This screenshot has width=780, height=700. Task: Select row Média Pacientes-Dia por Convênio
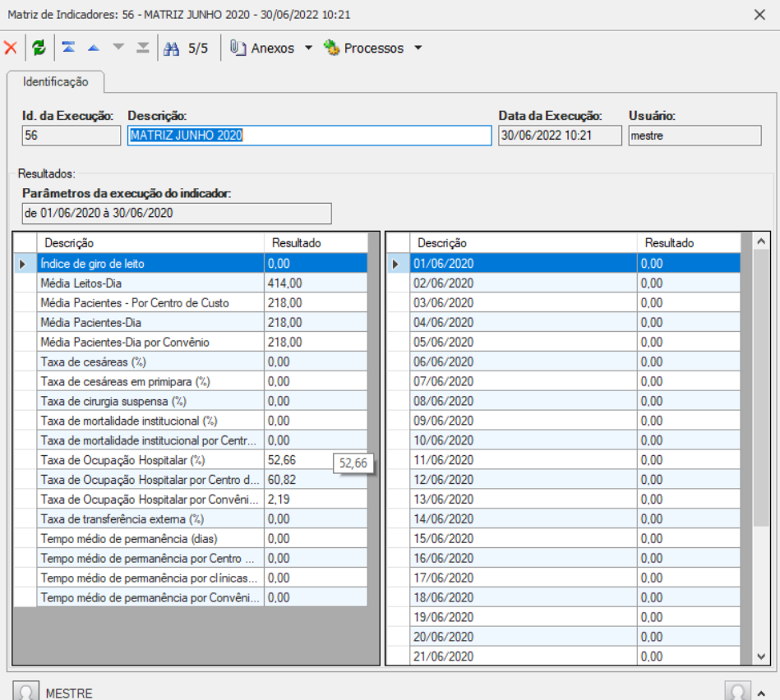(191, 342)
